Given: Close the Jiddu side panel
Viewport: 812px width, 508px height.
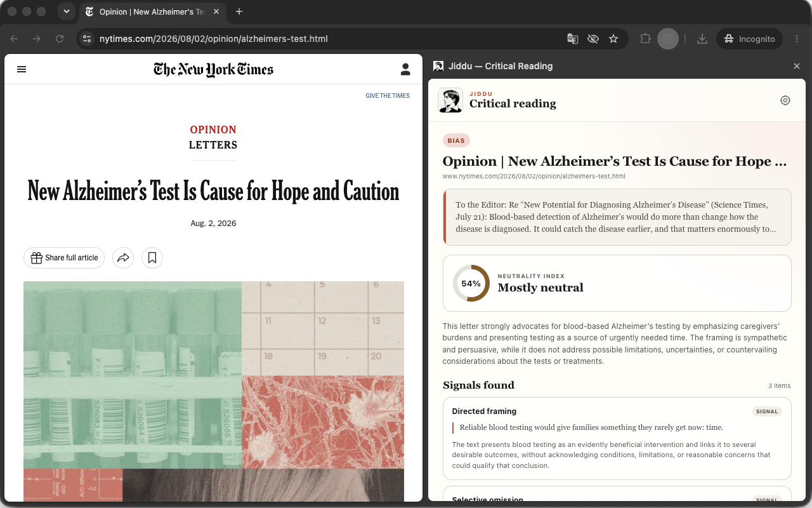Looking at the screenshot, I should 797,66.
